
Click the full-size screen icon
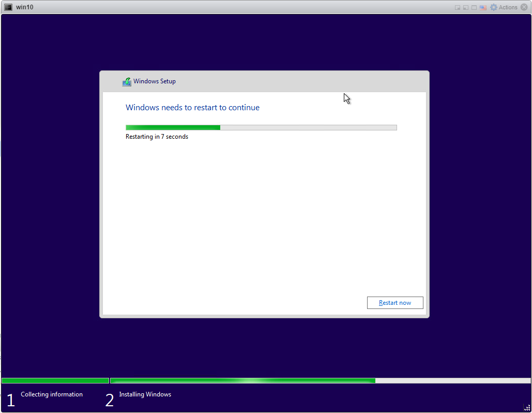click(474, 7)
